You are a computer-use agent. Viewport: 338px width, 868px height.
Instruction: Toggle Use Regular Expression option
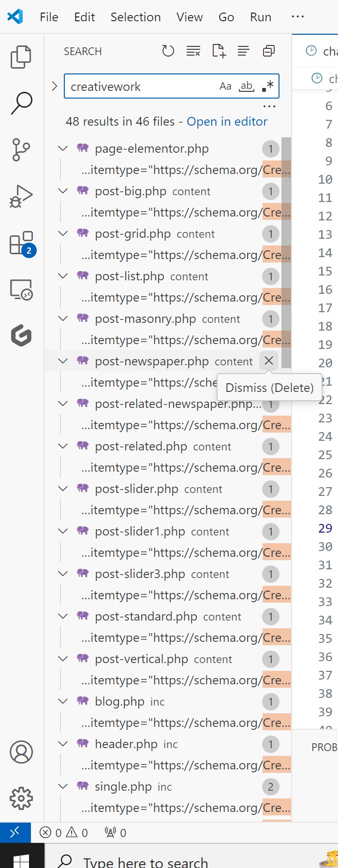(268, 87)
